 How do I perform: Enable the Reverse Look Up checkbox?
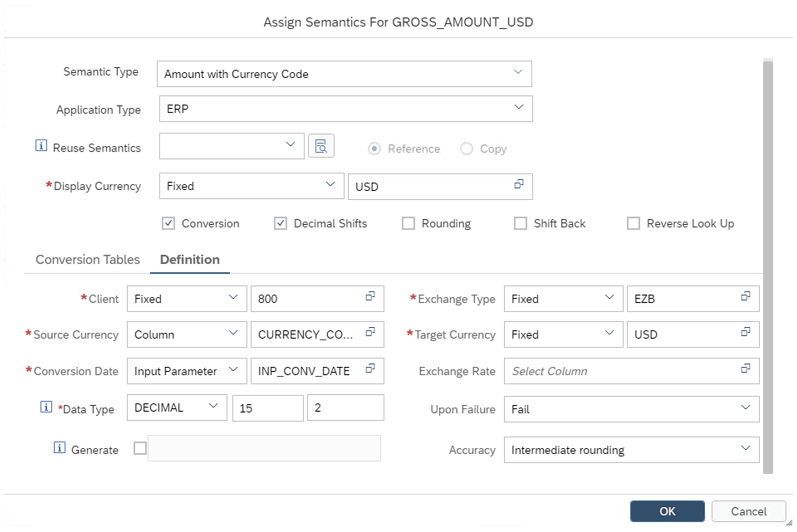633,223
